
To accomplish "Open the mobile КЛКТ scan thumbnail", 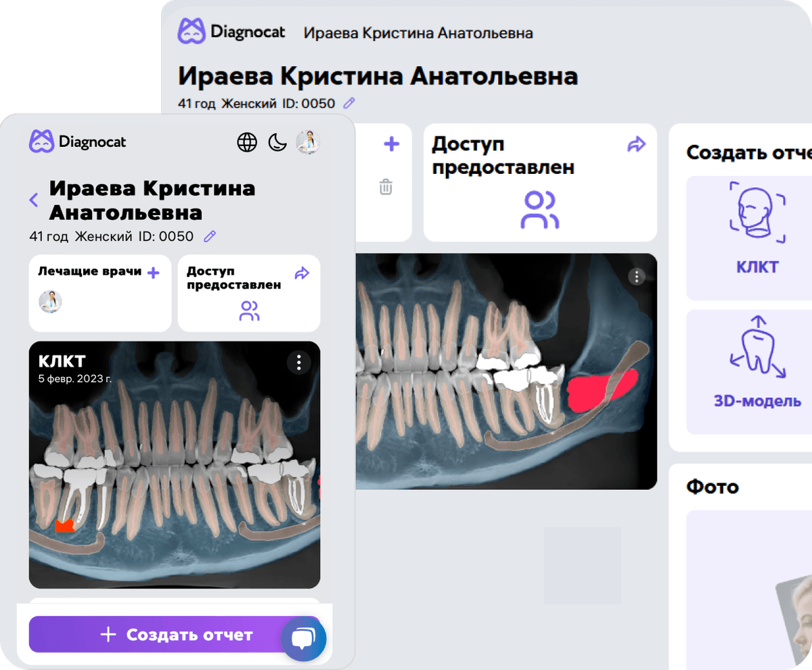I will pos(175,474).
